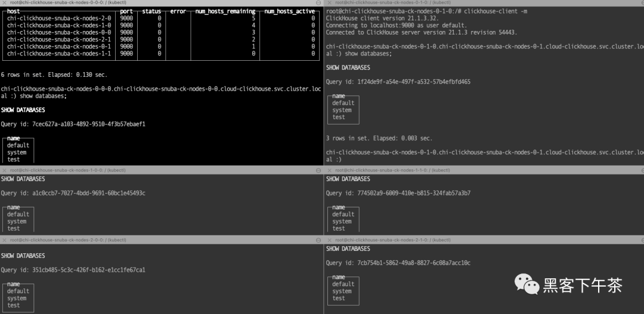Click Query id a1c0ccb7-7027-4bdd-9691-60bc1e45493c
The height and width of the screenshot is (314, 644).
[73, 193]
